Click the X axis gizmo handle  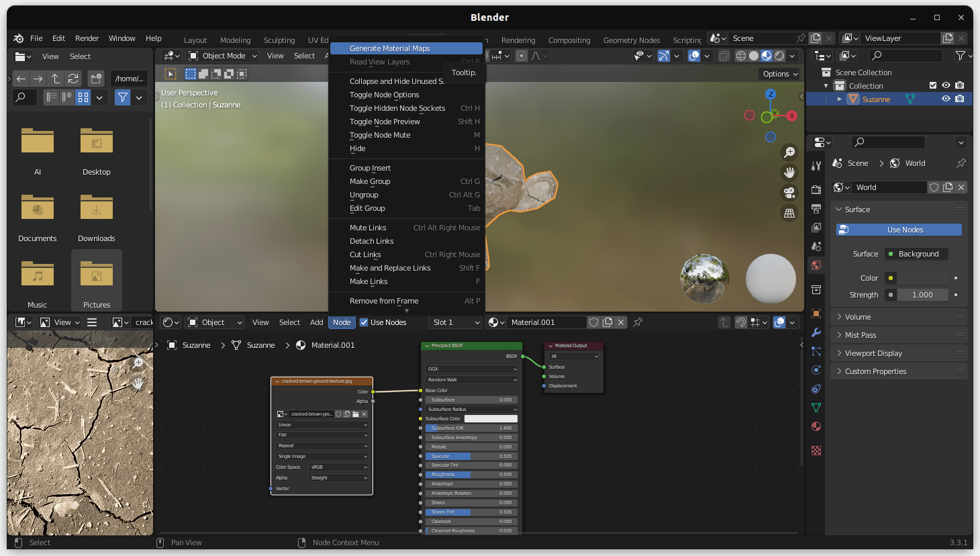792,115
